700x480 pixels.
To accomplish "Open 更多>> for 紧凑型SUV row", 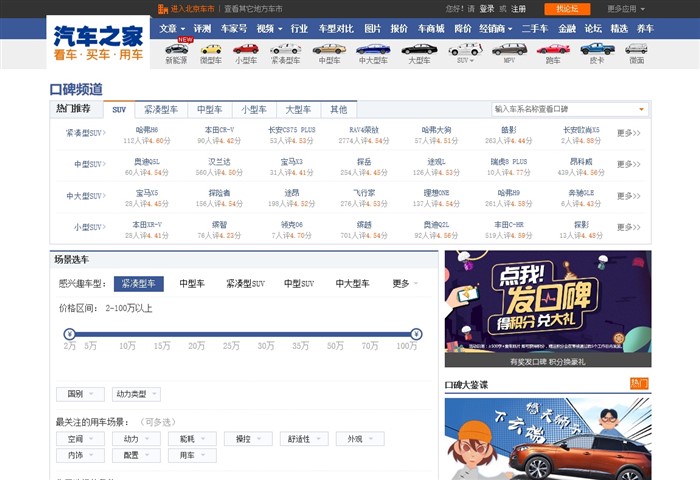I will (629, 133).
